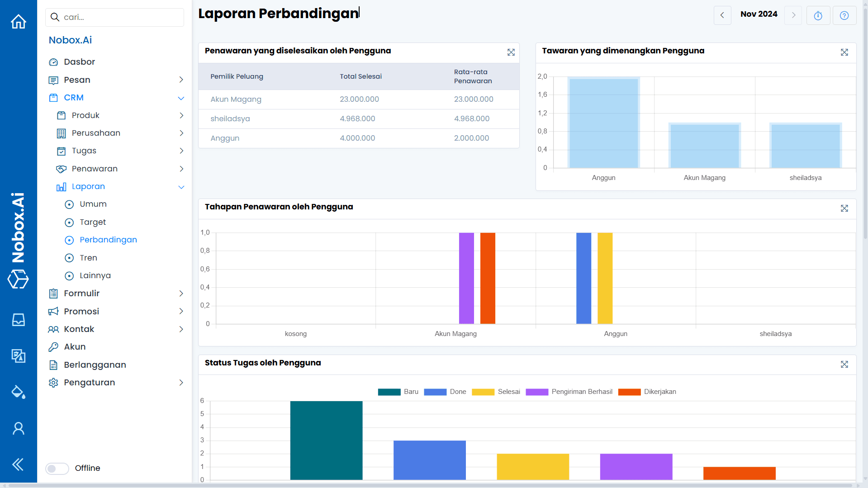Collapse the sidebar with double-arrow icon

click(x=18, y=464)
